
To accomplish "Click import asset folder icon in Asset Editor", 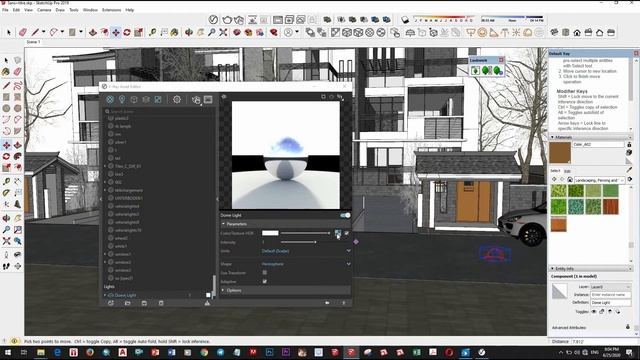I will [x=128, y=303].
